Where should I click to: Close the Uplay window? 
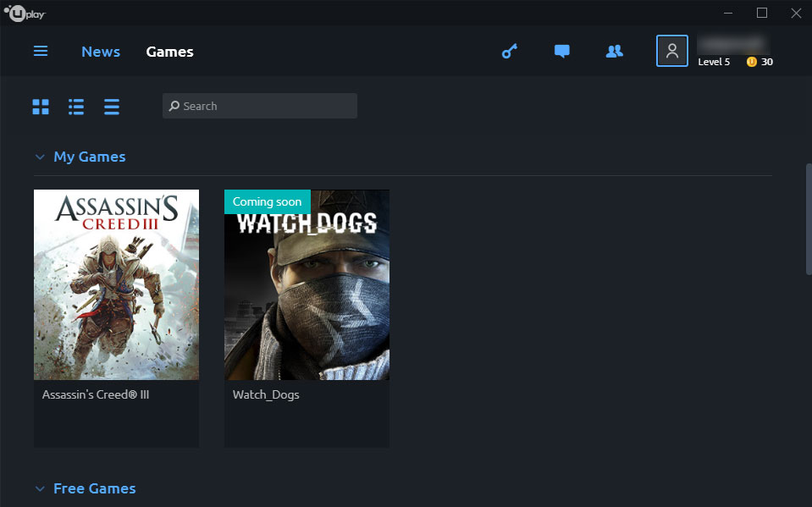pyautogui.click(x=796, y=13)
